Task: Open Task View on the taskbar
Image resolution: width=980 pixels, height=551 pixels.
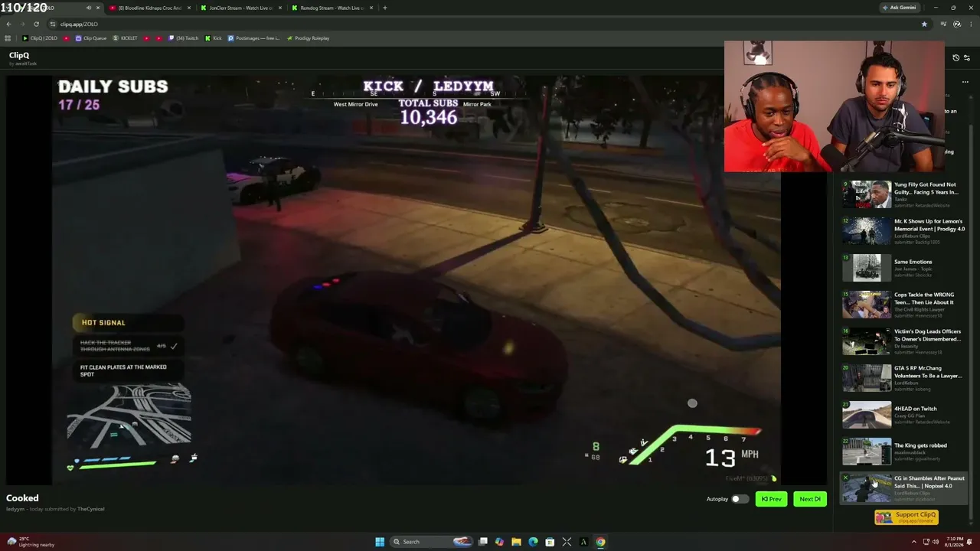Action: [x=482, y=542]
